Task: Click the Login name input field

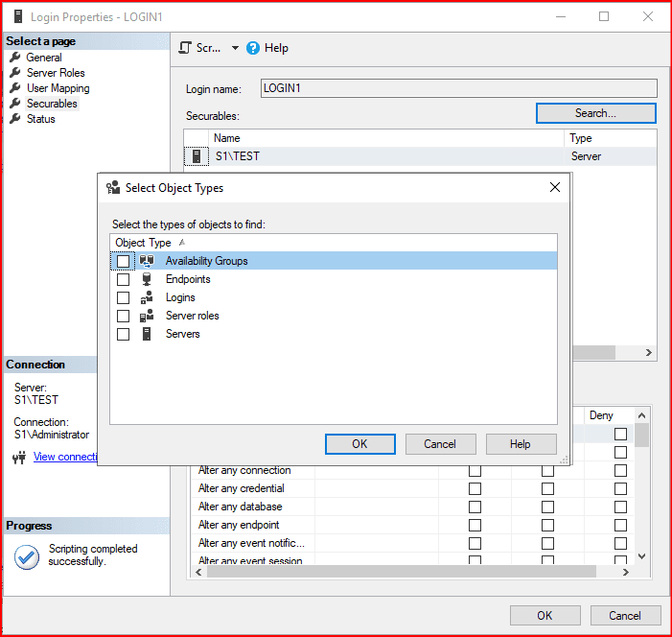Action: (x=458, y=88)
